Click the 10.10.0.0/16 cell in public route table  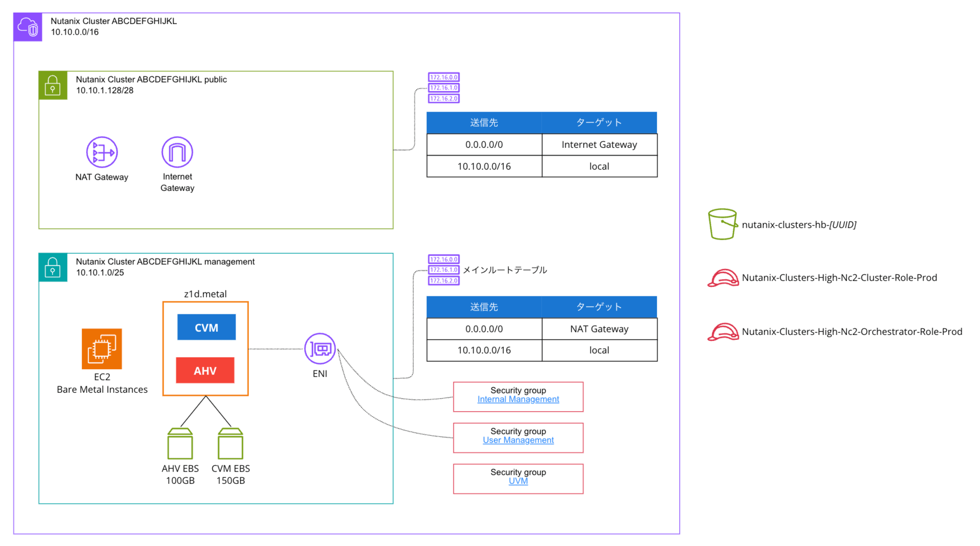[484, 166]
